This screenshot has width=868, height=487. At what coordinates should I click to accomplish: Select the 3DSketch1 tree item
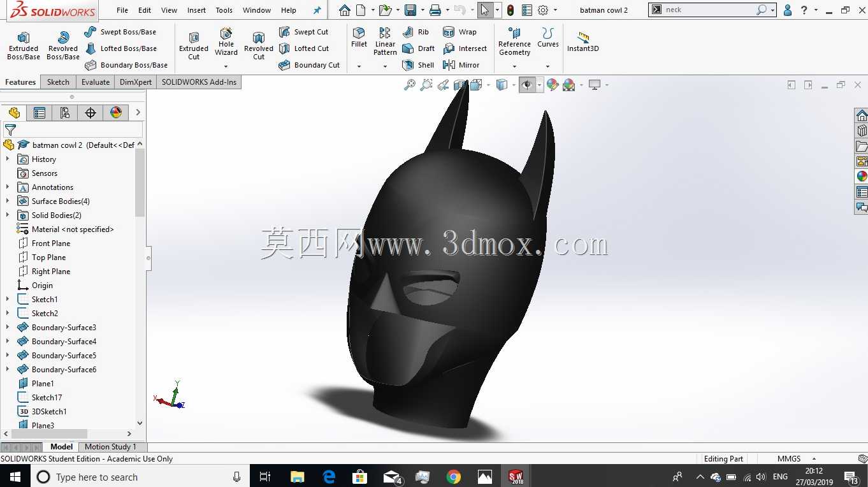point(49,412)
